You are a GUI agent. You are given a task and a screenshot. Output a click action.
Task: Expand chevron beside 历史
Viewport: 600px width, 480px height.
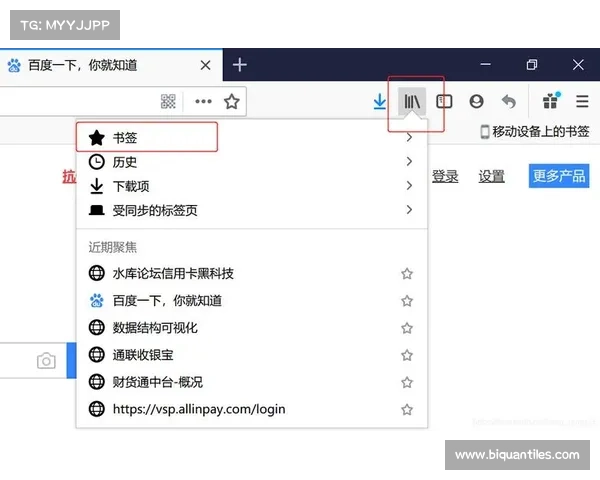click(x=409, y=162)
